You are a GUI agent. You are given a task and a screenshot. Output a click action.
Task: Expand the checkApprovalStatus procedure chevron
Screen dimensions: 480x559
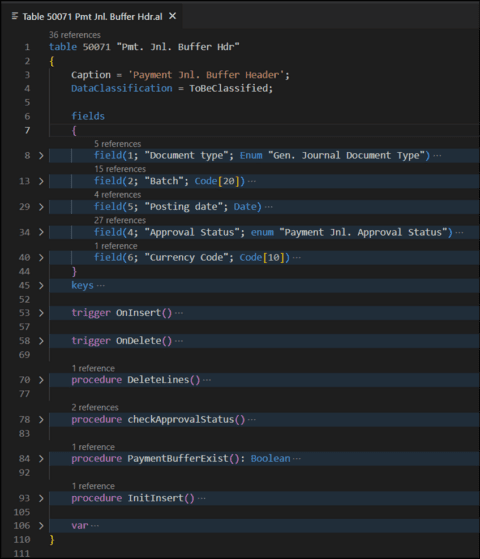point(41,420)
